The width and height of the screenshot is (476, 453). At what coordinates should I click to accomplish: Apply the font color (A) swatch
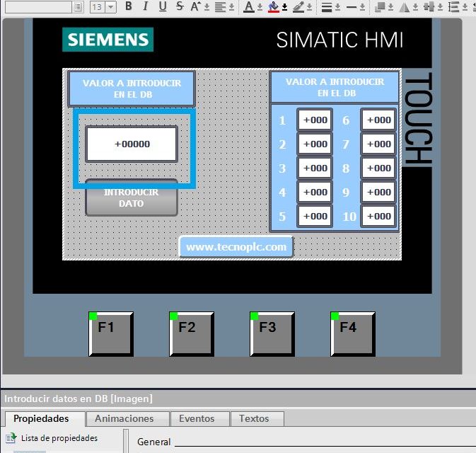pos(249,7)
